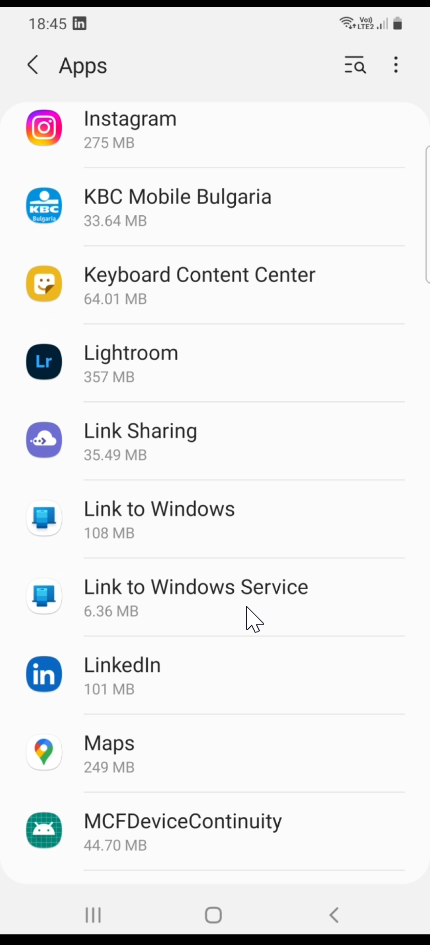Tap the Instagram app icon
The height and width of the screenshot is (945, 430).
[x=43, y=128]
